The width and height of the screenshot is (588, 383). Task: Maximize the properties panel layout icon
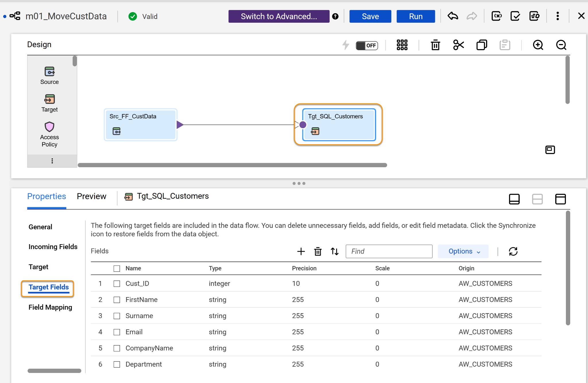[560, 199]
